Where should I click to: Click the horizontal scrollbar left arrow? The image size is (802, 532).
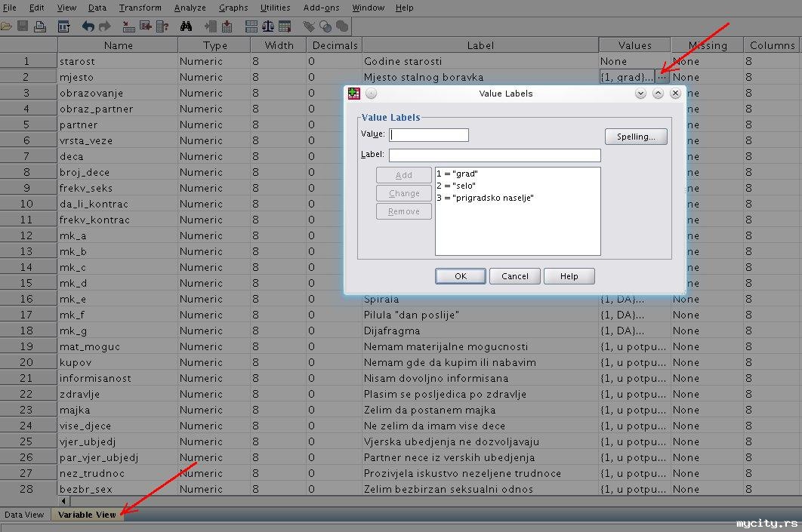[x=63, y=501]
